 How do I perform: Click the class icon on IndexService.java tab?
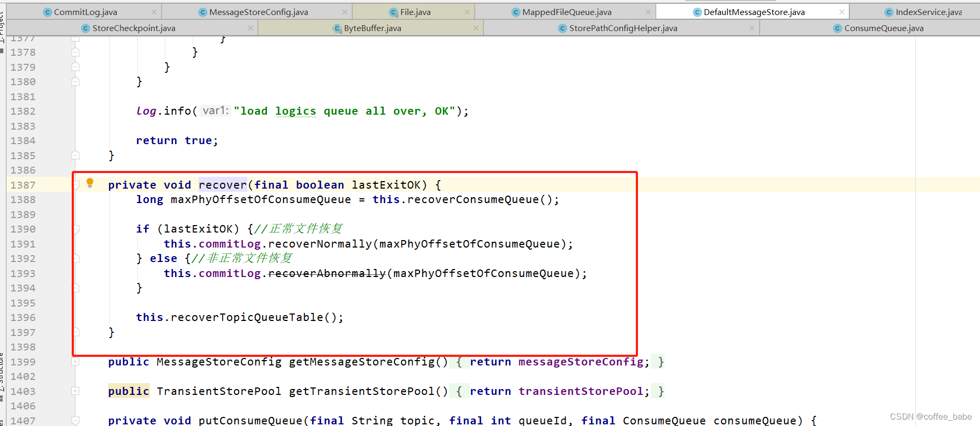tap(889, 12)
